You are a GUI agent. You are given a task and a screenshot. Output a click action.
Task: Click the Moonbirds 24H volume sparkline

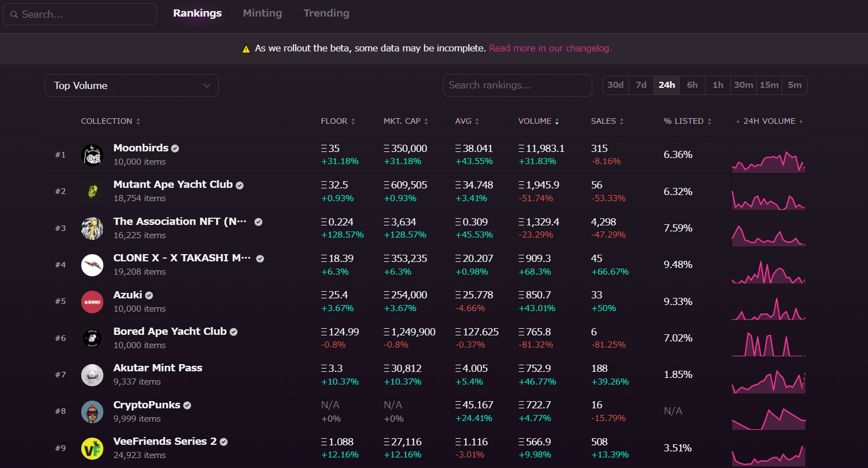(x=769, y=161)
